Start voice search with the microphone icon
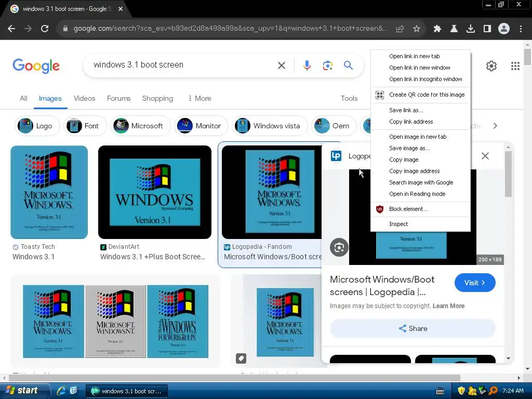Viewport: 532px width, 399px height. [x=307, y=65]
